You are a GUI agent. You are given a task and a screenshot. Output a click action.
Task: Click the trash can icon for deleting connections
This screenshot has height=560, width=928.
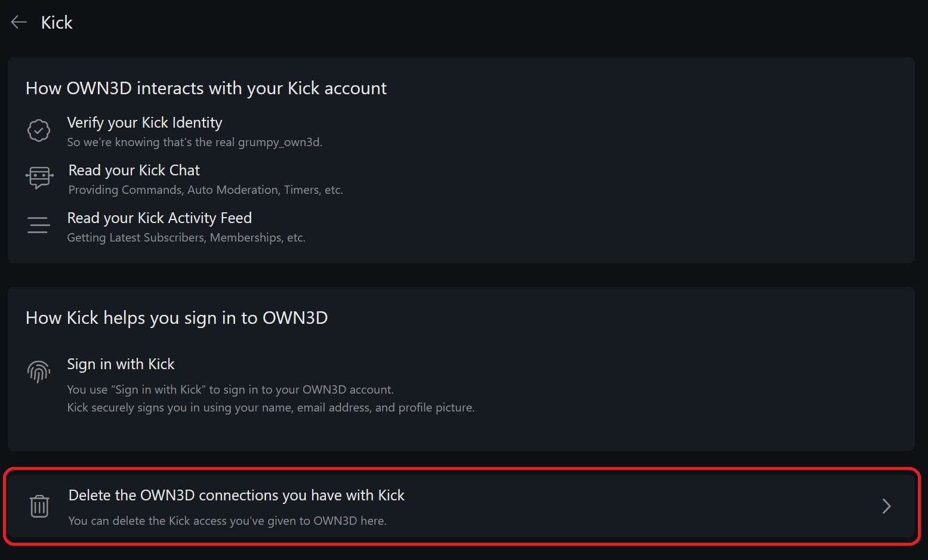click(39, 506)
